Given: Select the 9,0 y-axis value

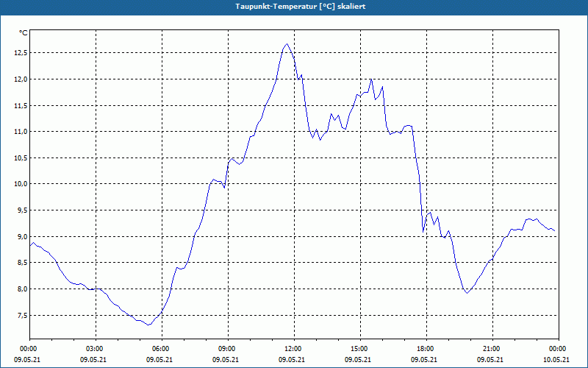Looking at the screenshot, I should (x=22, y=236).
